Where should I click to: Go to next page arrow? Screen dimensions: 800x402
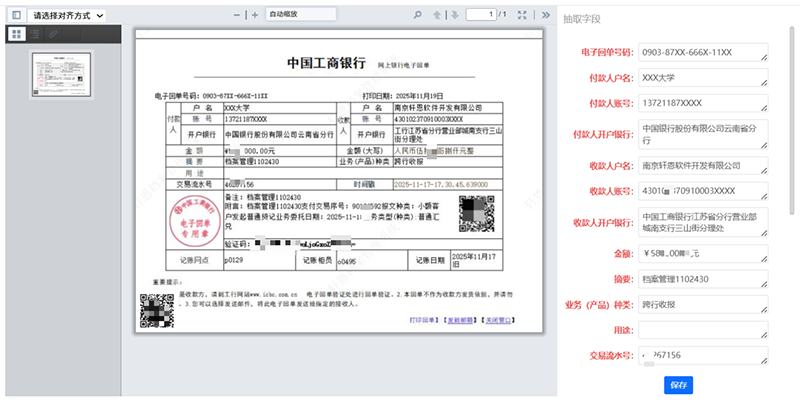click(x=454, y=16)
